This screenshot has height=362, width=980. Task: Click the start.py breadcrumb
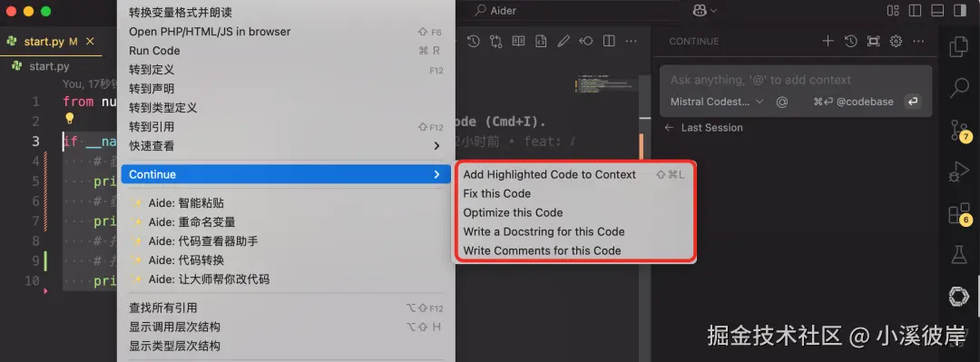point(41,66)
